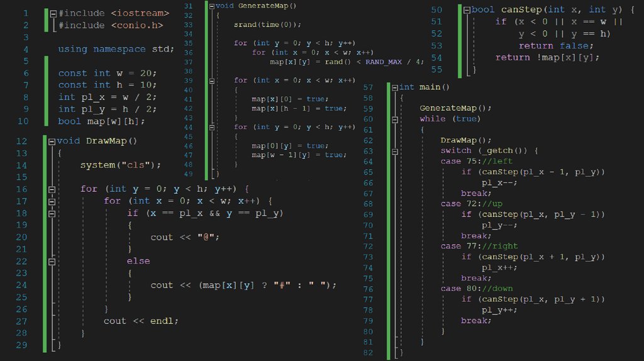
Task: Collapse the GenerateMap function fold marker
Action: click(212, 6)
